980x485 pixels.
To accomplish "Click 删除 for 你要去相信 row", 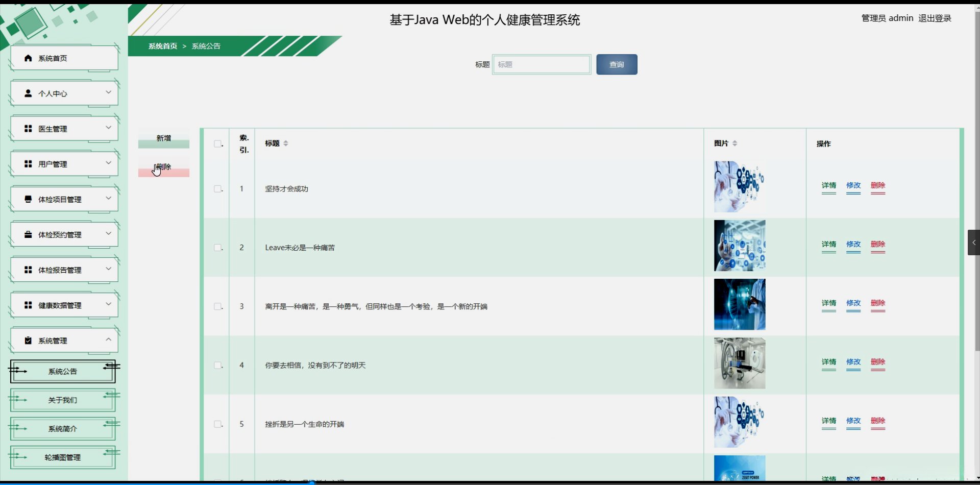I will tap(878, 362).
